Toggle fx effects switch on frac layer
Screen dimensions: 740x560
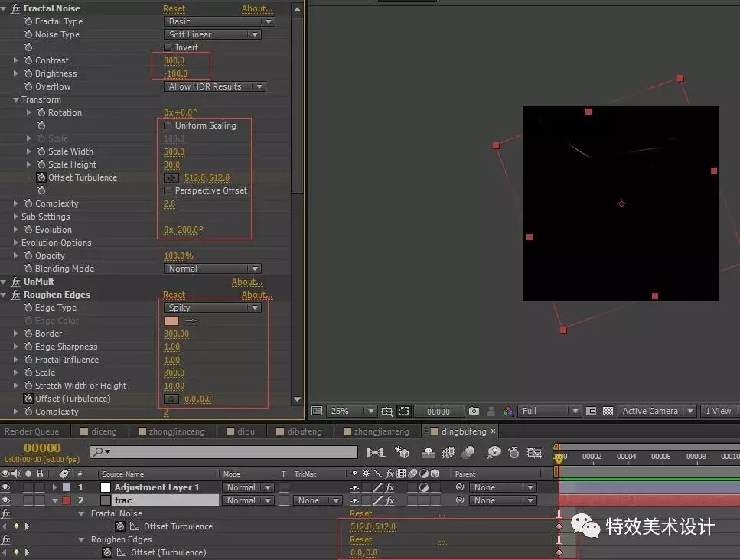pos(390,500)
